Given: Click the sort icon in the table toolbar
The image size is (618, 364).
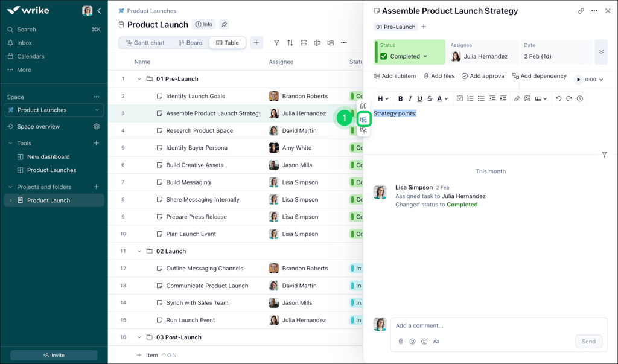Looking at the screenshot, I should 290,43.
